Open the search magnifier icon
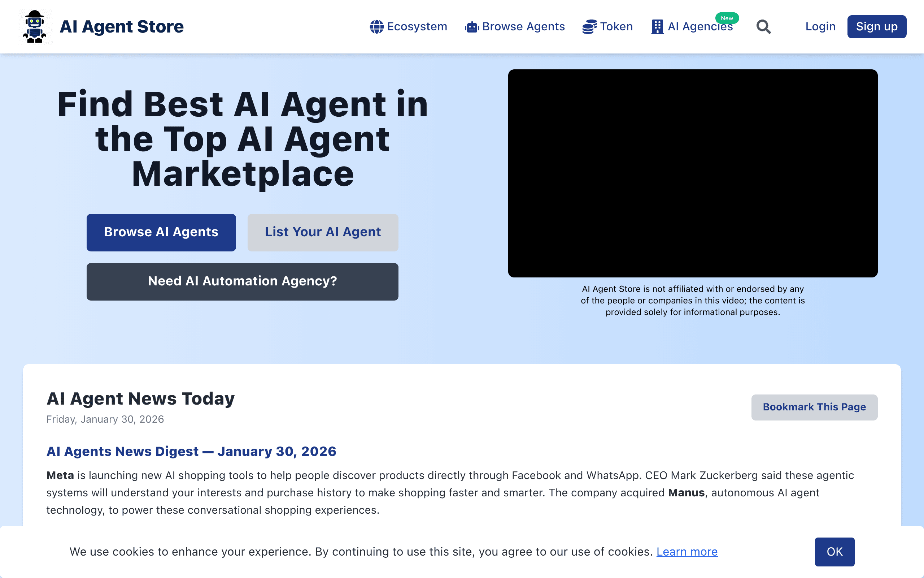924x578 pixels. (763, 27)
